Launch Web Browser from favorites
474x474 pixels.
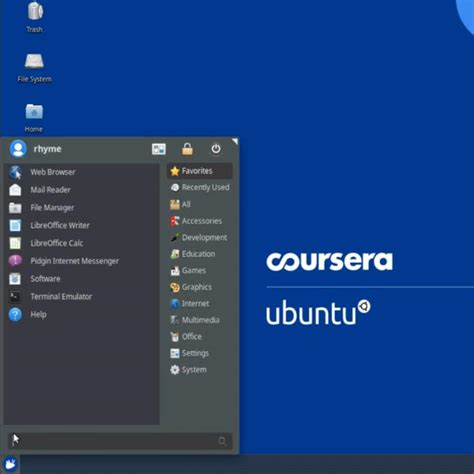(x=82, y=172)
